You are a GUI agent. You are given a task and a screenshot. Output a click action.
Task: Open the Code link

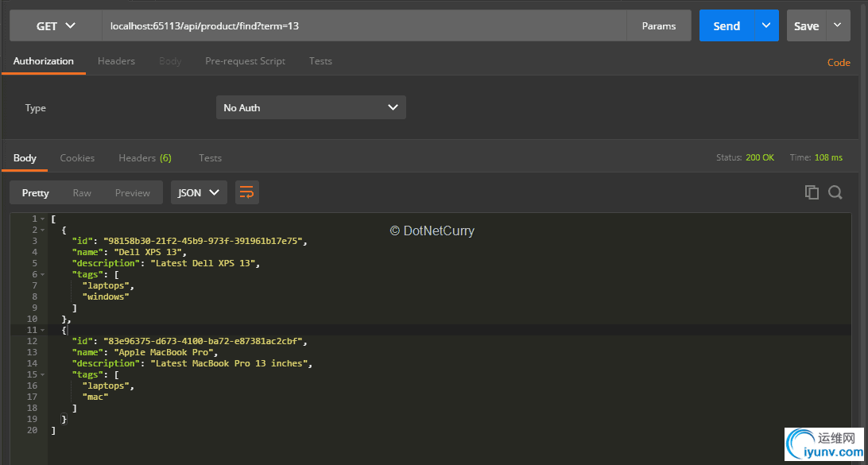[839, 63]
